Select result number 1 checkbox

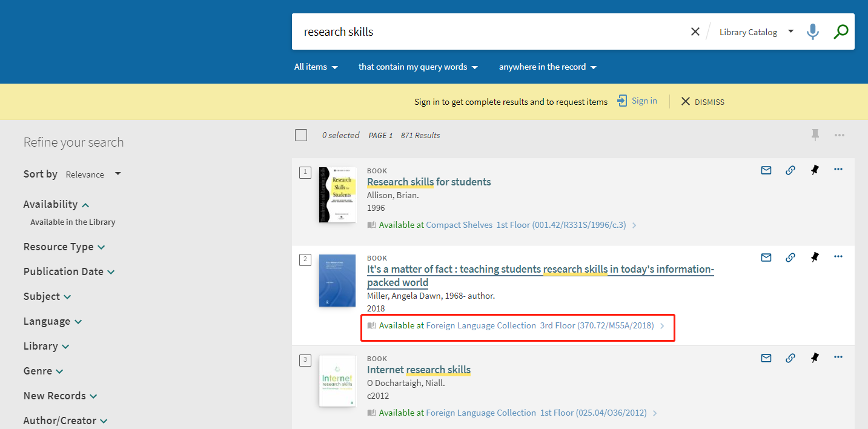click(305, 173)
